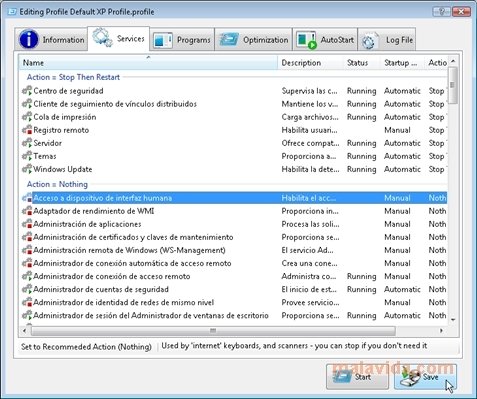Click the horizontal scrollbar left arrow
Image resolution: width=477 pixels, height=399 pixels.
[x=24, y=331]
